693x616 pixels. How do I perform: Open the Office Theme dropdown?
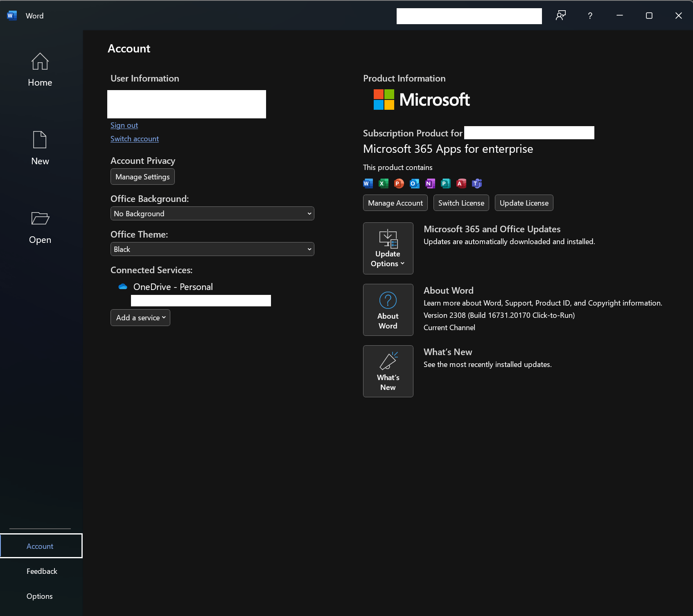coord(212,249)
